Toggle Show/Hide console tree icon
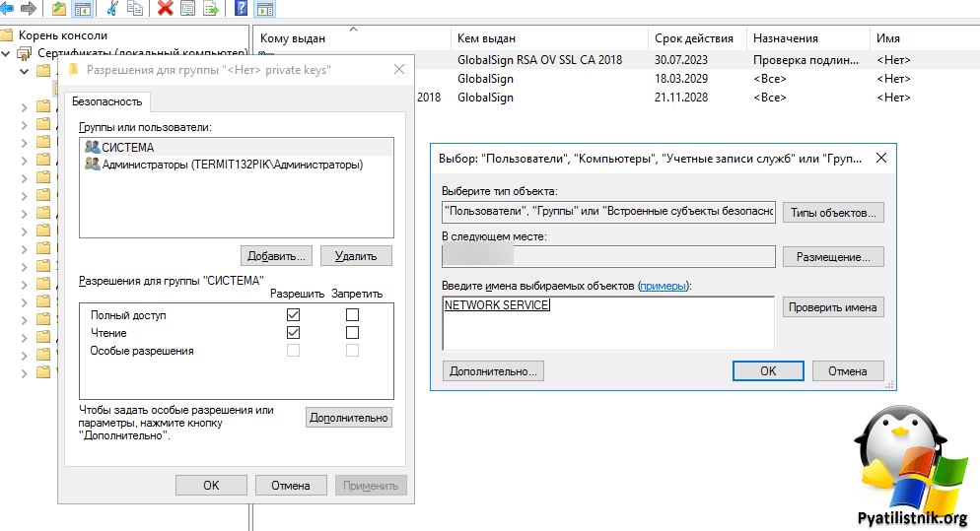This screenshot has height=531, width=980. tap(83, 9)
